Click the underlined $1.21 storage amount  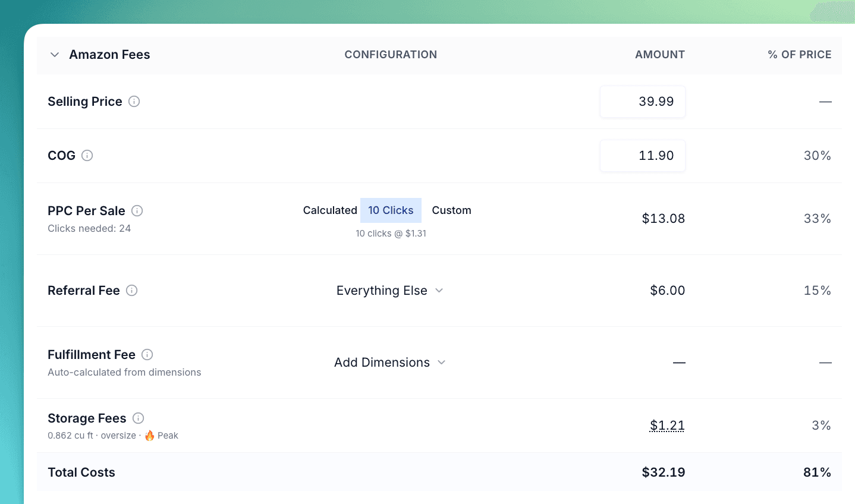click(x=667, y=426)
